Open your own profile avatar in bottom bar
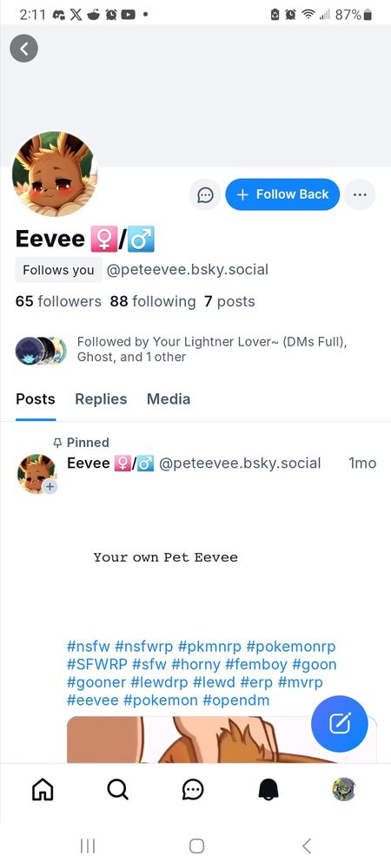Image resolution: width=391 pixels, height=868 pixels. (343, 789)
